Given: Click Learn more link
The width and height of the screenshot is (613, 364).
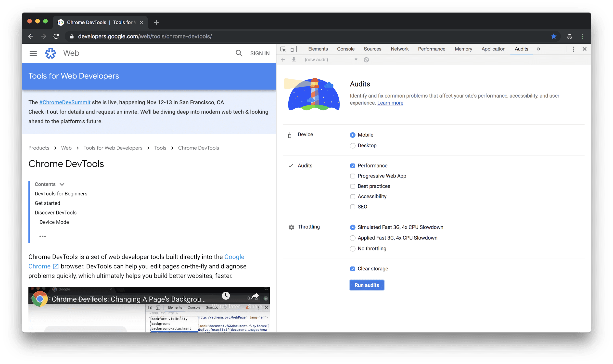Looking at the screenshot, I should coord(390,103).
